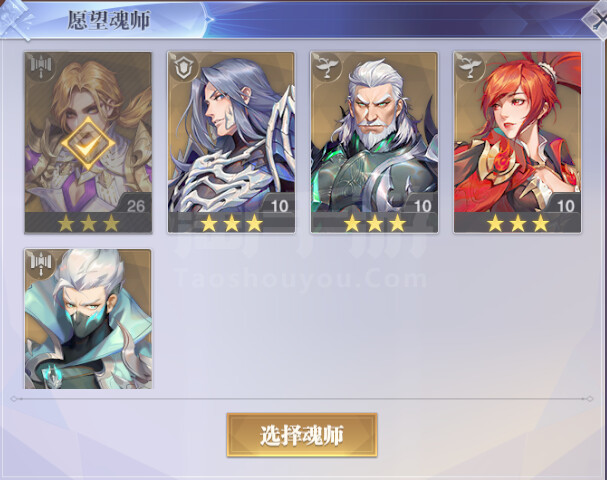The image size is (607, 480).
Task: Select the purple-haired soul master card
Action: (x=231, y=142)
